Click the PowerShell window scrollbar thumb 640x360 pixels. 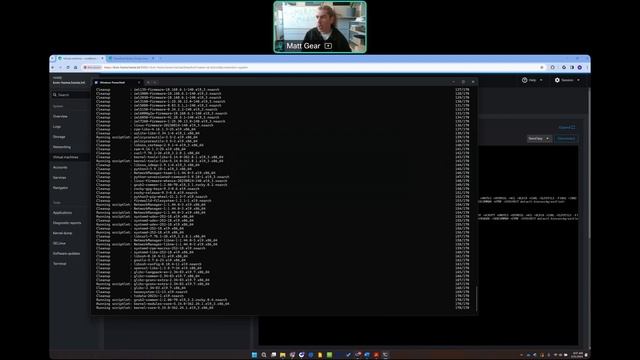(476, 298)
